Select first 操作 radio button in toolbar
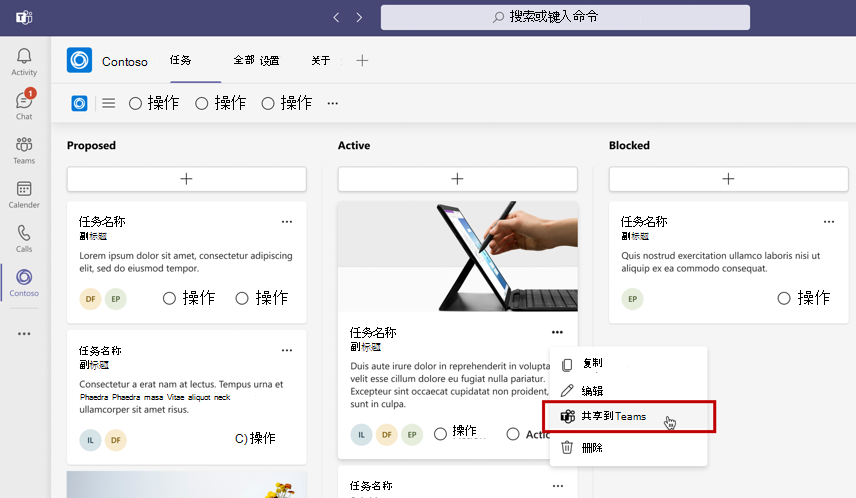This screenshot has height=498, width=856. [x=154, y=103]
